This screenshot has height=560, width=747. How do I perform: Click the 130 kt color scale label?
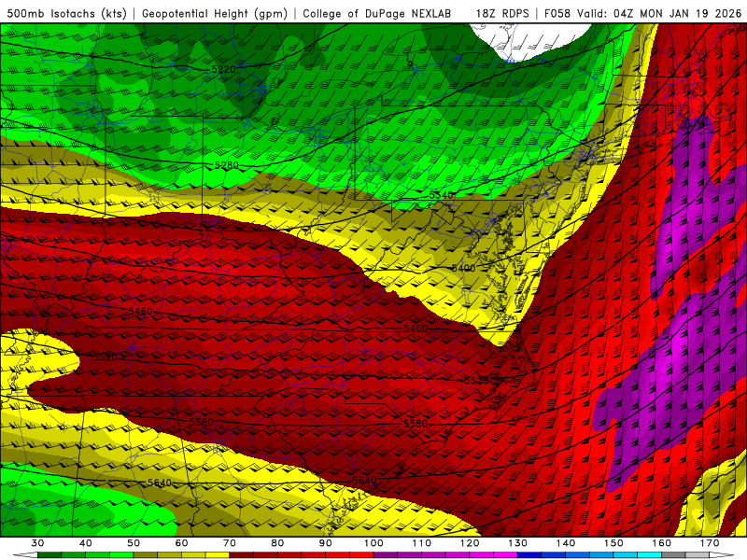click(x=518, y=543)
